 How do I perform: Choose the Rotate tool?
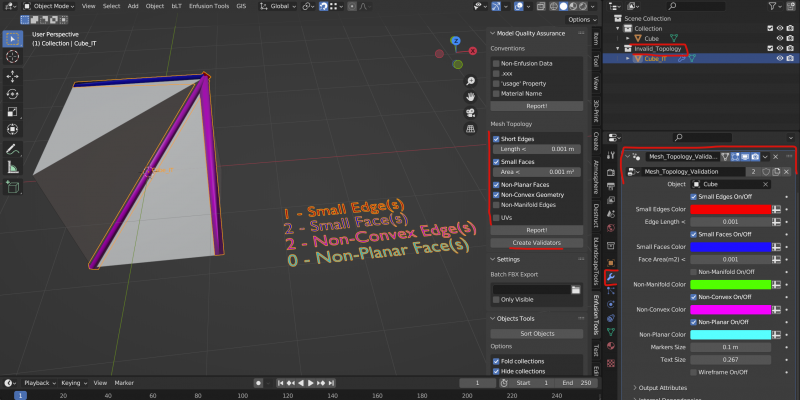tap(12, 94)
